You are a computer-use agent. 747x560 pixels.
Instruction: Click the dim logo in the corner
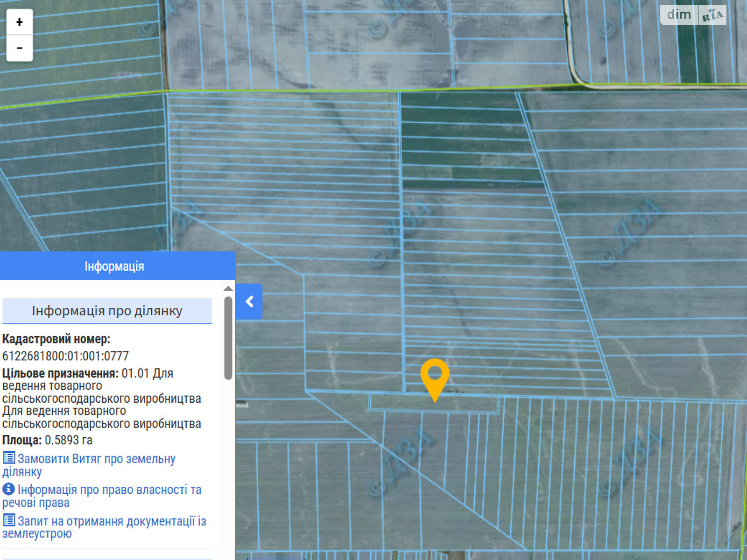pyautogui.click(x=679, y=15)
